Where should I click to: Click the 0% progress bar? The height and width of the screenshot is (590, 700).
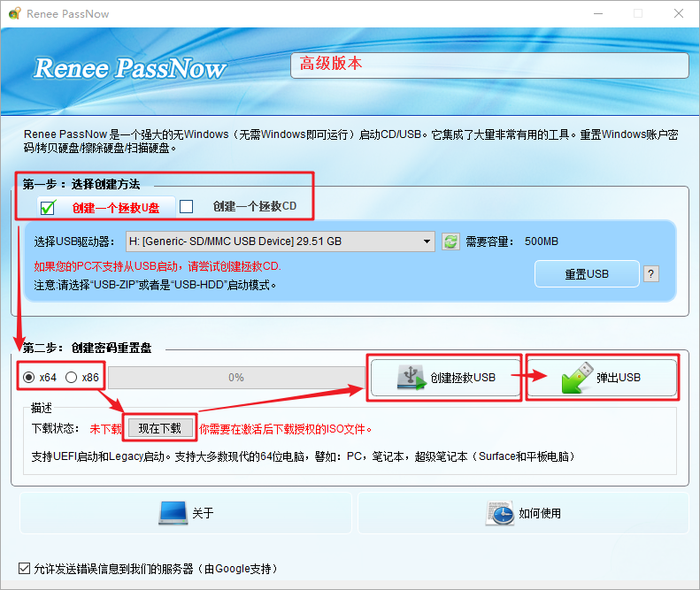[x=235, y=377]
